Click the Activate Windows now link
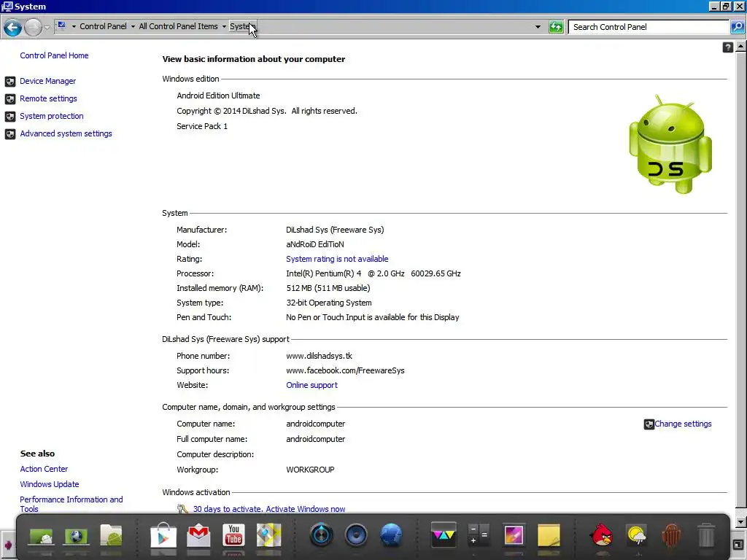The height and width of the screenshot is (560, 747). point(306,508)
